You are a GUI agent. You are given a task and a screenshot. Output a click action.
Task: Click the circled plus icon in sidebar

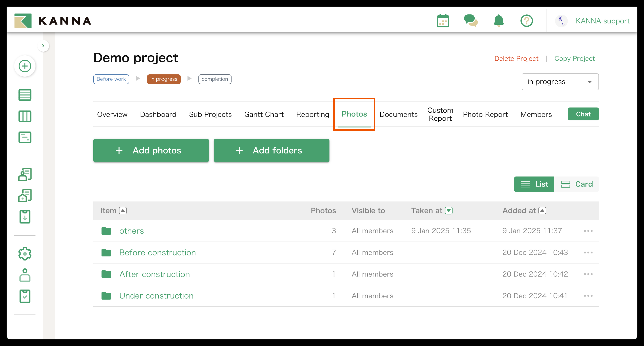click(25, 66)
